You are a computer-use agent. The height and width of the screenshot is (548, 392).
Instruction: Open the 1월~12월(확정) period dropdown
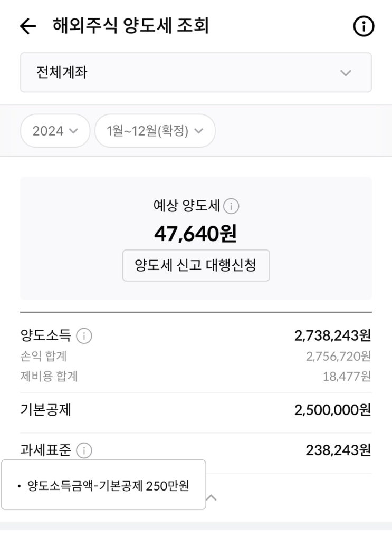pos(155,131)
